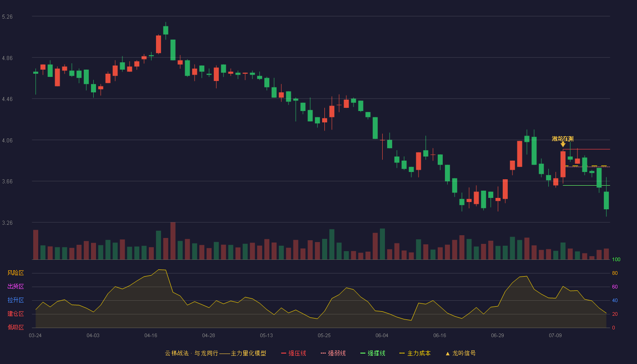
Task: Click the 04-16 date axis label
Action: coord(151,335)
